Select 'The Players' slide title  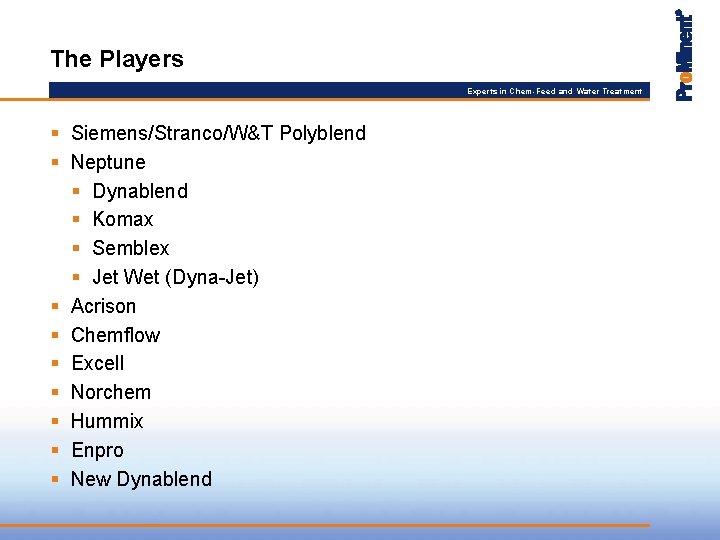click(x=117, y=59)
